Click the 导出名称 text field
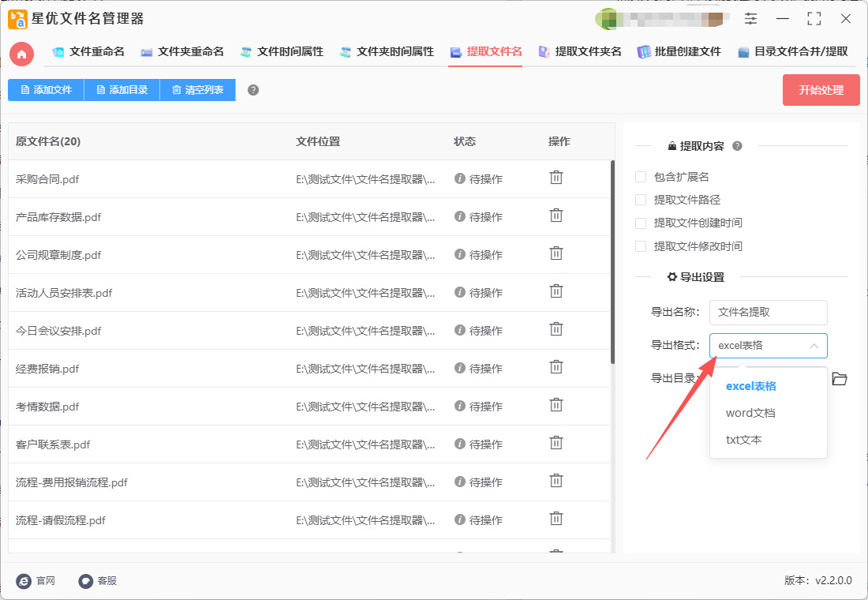The height and width of the screenshot is (600, 868). click(768, 313)
